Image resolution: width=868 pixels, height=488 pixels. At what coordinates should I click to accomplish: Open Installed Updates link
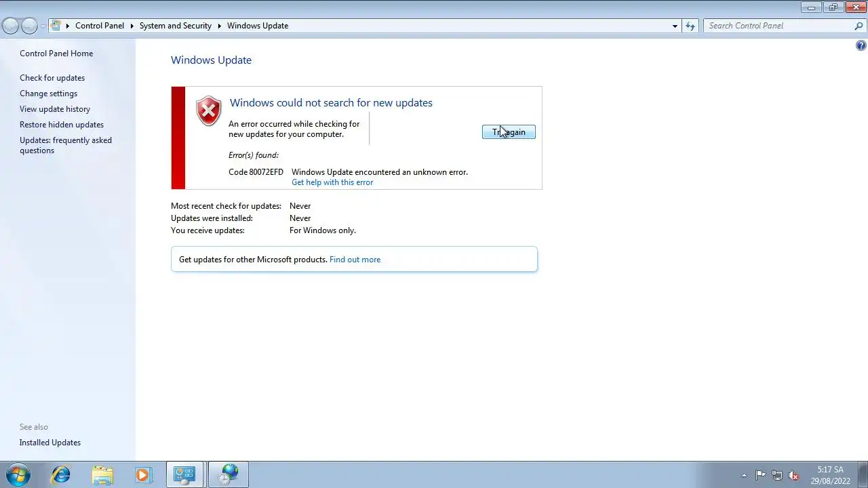pos(50,443)
